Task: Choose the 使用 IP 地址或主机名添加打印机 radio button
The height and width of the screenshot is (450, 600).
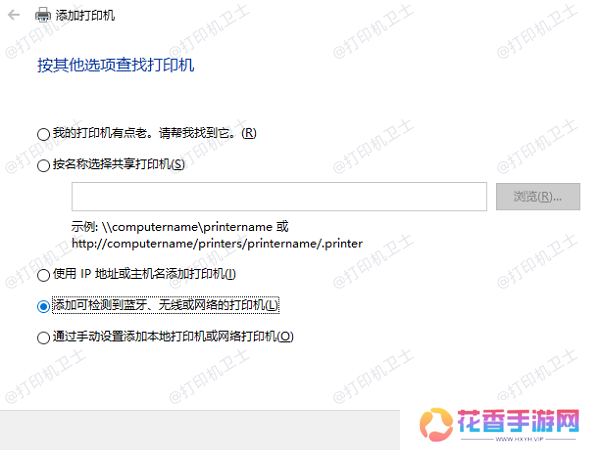Action: (44, 275)
